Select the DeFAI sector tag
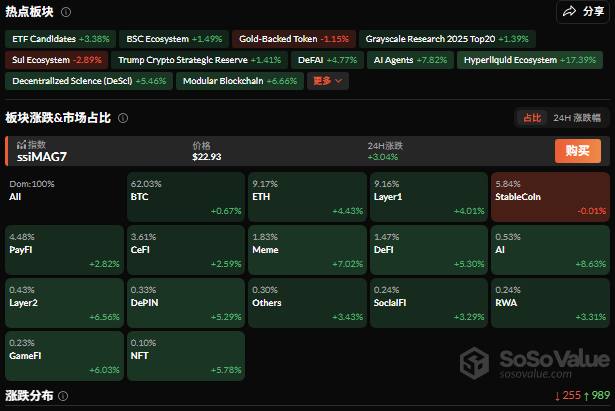The image size is (615, 411). pyautogui.click(x=327, y=60)
